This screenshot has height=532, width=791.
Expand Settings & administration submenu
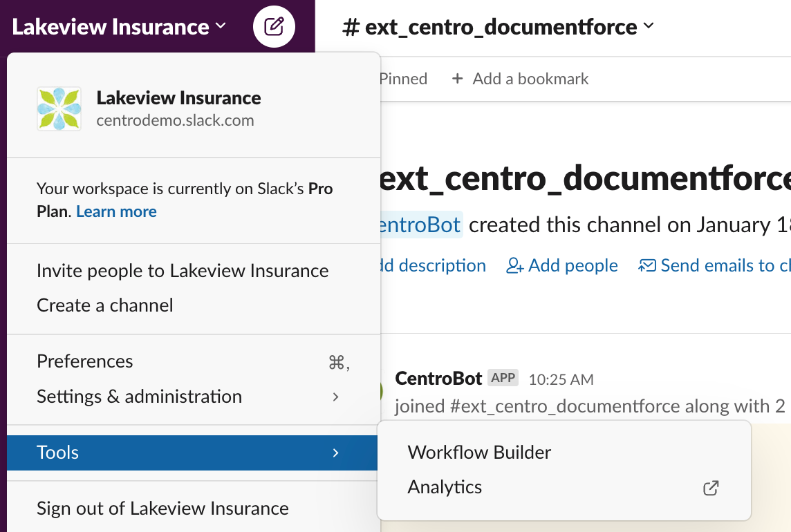pyautogui.click(x=194, y=397)
